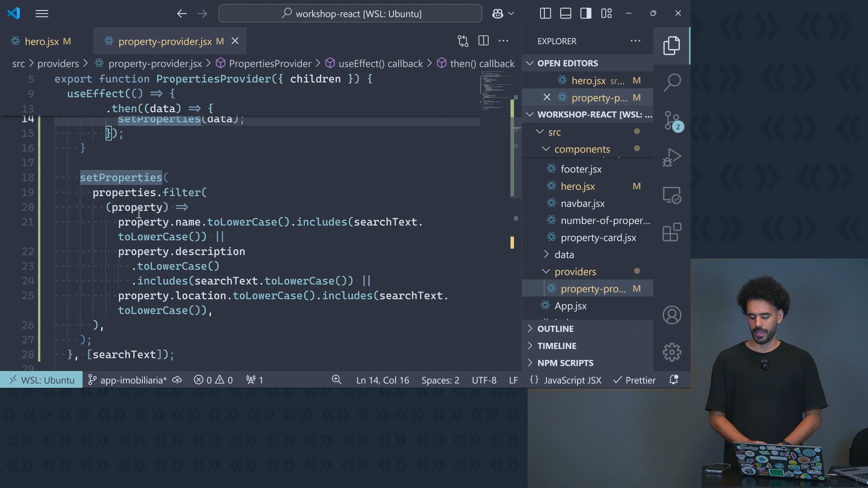Split the editor to the right
Viewport: 868px width, 488px height.
coord(483,41)
